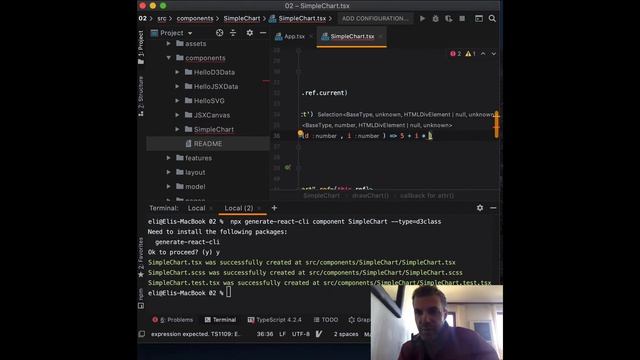Click breadcrumb 'src' in navigation bar

(x=162, y=18)
